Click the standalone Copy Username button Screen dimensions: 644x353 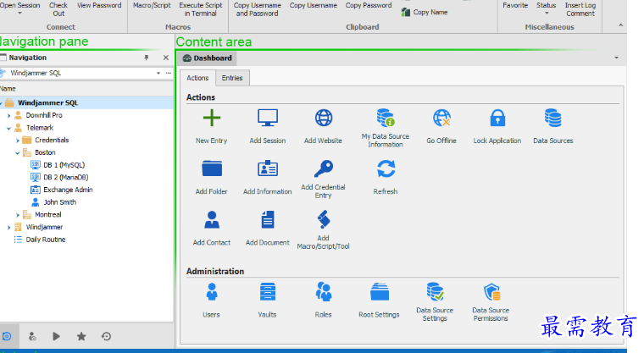pyautogui.click(x=314, y=5)
